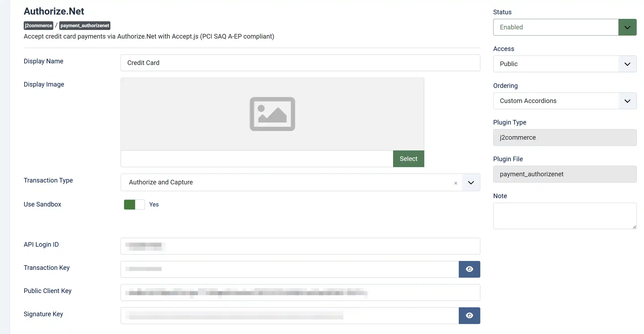Click inside the Signature Key field
644x334 pixels.
[290, 316]
